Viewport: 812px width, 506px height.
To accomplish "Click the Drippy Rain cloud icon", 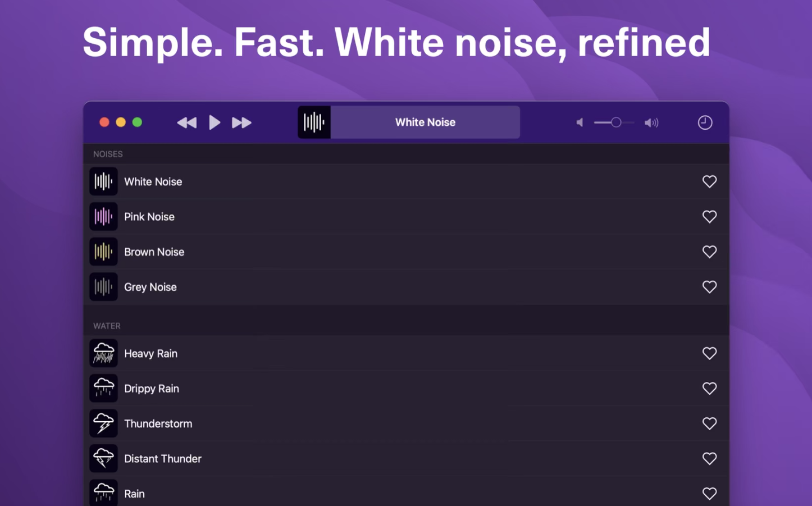I will 103,388.
